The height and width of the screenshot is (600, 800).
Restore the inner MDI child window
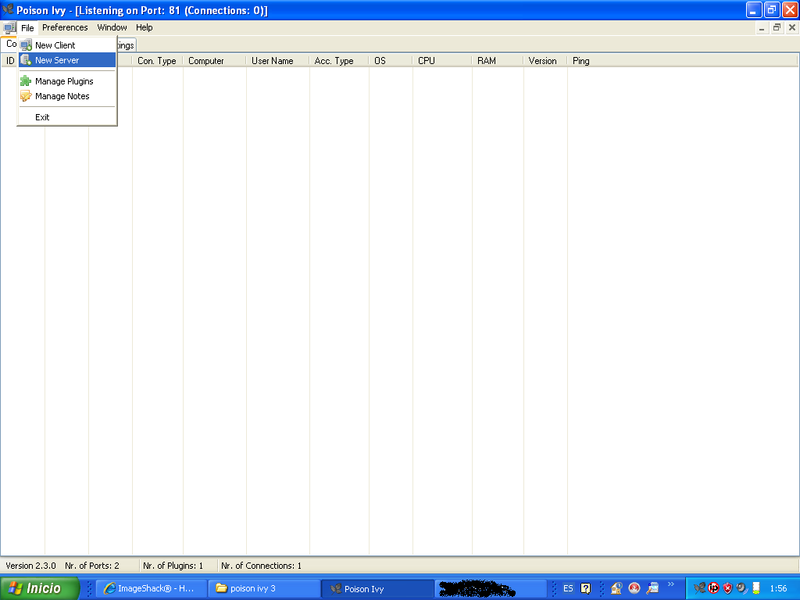coord(777,28)
